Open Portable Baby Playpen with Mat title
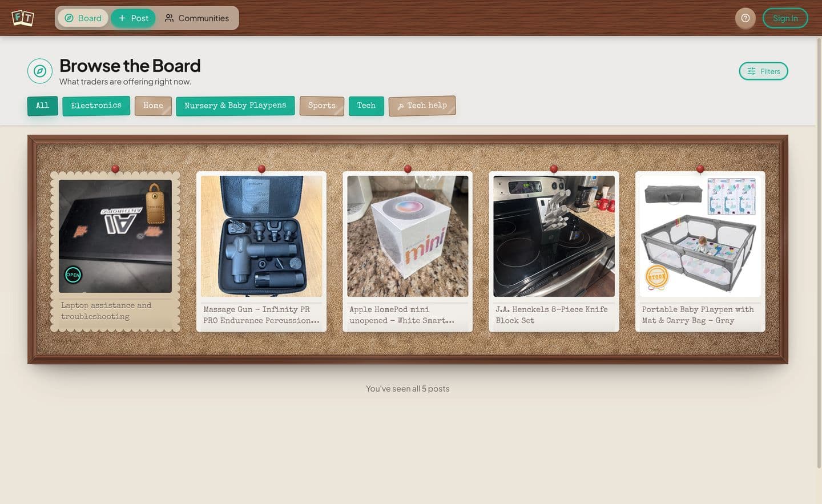This screenshot has width=822, height=504. (x=698, y=315)
